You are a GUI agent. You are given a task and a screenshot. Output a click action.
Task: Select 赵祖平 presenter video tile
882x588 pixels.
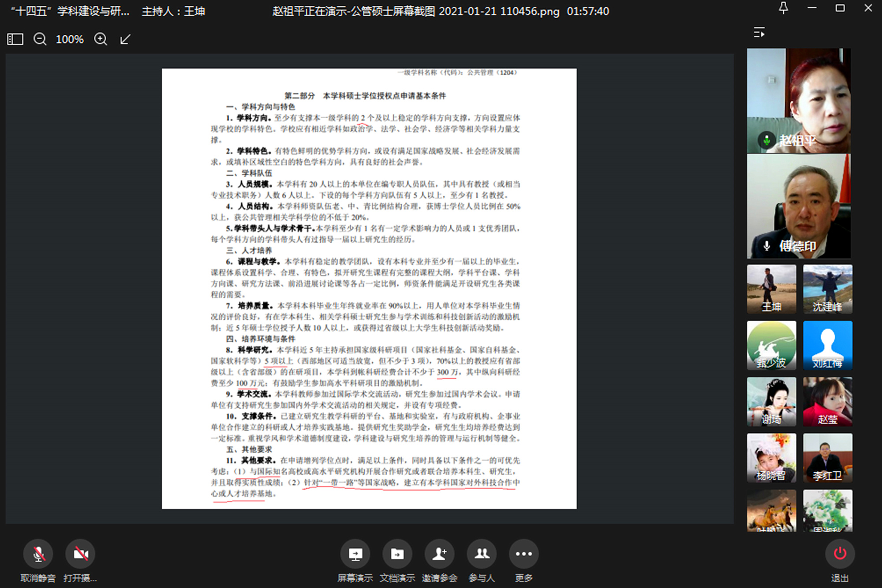tap(798, 101)
